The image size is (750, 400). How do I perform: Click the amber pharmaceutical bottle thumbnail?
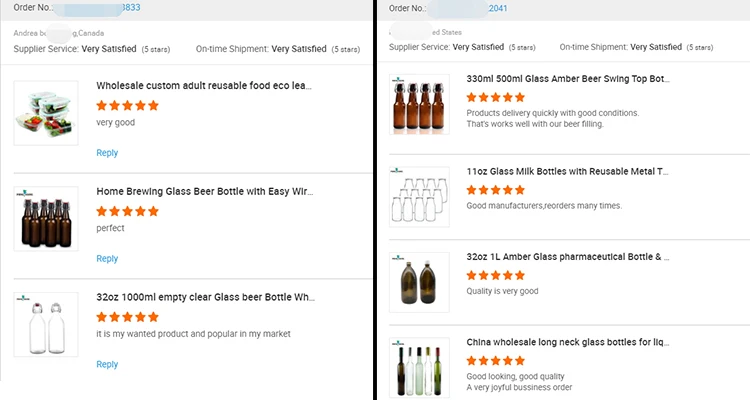(421, 280)
